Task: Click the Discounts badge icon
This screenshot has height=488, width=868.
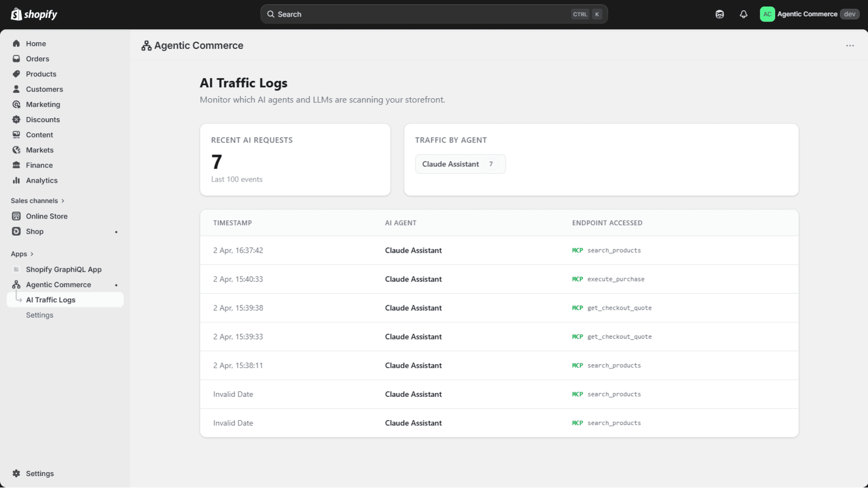Action: 16,119
